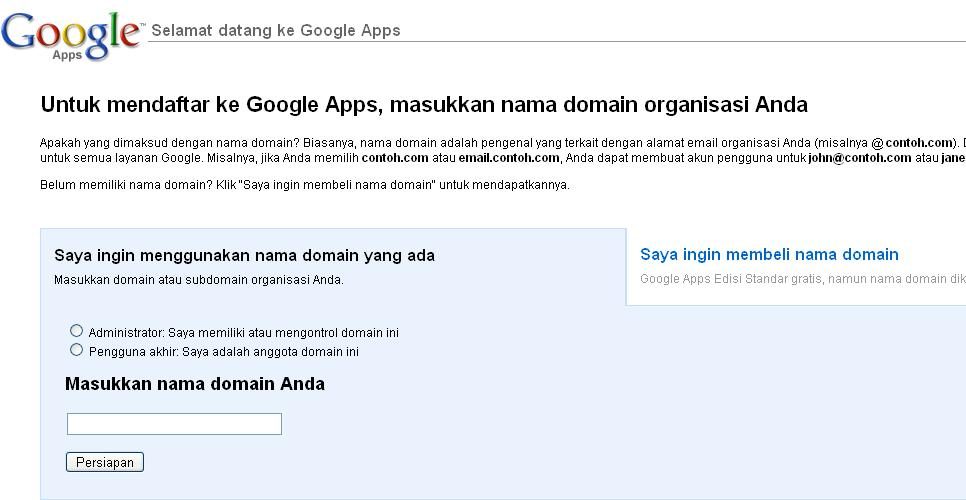The height and width of the screenshot is (500, 966).
Task: Select the Pengguna akhir radio option
Action: coord(76,350)
